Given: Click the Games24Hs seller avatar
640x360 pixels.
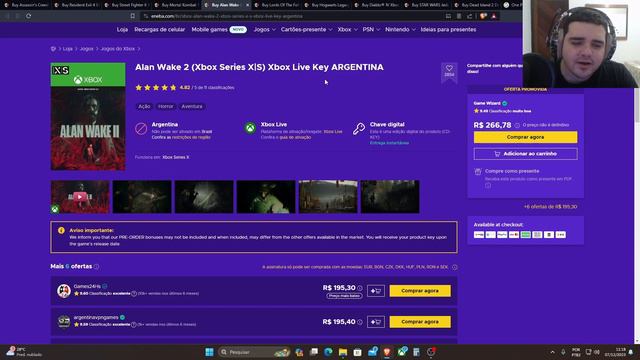Looking at the screenshot, I should (x=64, y=291).
